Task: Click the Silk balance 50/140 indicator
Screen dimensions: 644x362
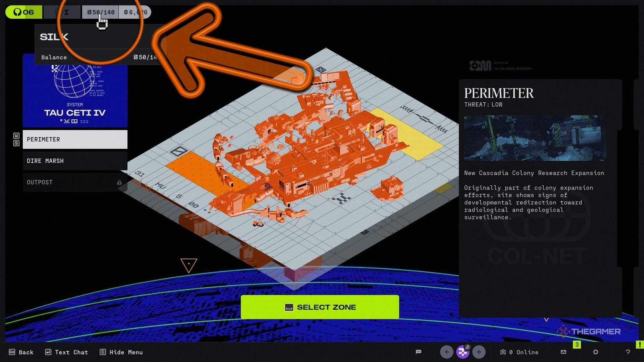Action: pos(100,12)
